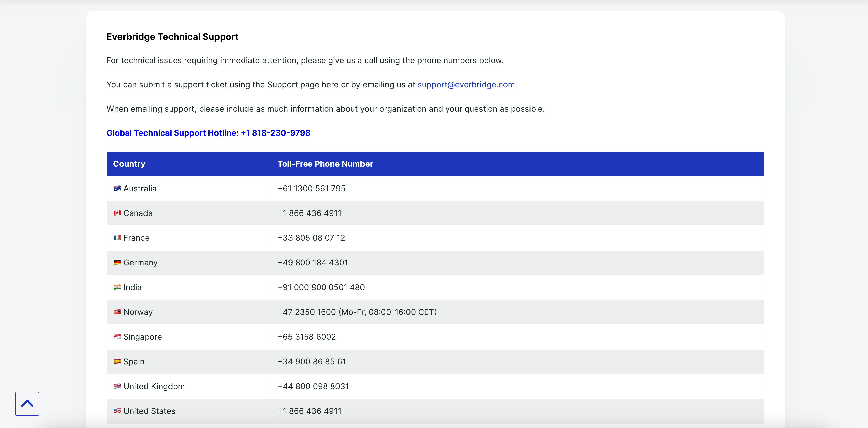Click the Canada flag icon
This screenshot has width=868, height=428.
coord(117,213)
